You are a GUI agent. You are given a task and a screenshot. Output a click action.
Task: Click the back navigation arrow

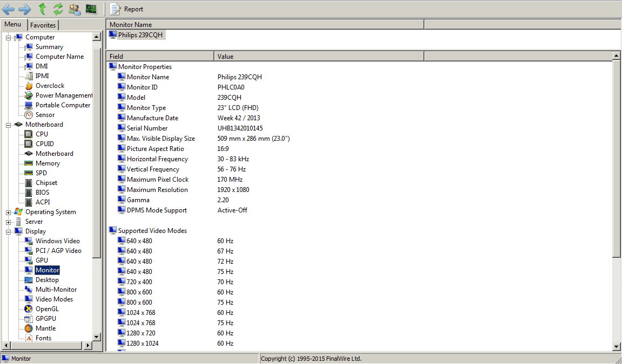click(x=9, y=9)
